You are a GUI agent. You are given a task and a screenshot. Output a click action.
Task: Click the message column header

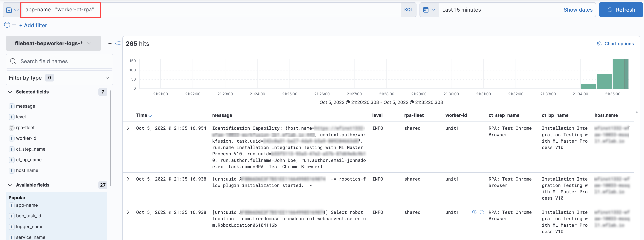tap(222, 115)
